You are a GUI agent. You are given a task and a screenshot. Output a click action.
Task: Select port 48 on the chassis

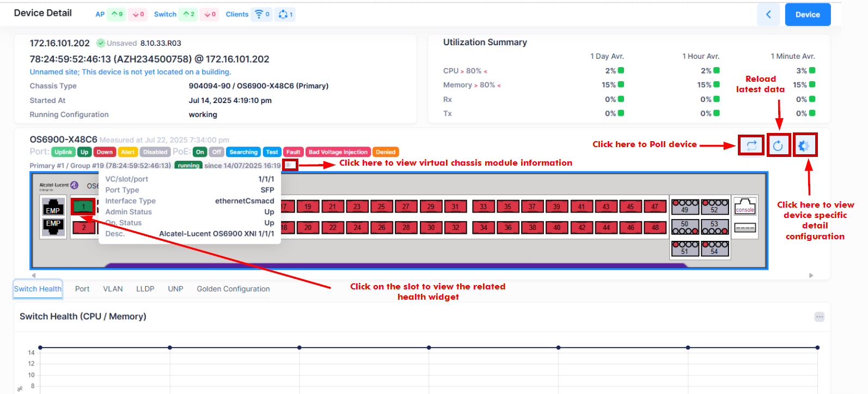click(655, 228)
